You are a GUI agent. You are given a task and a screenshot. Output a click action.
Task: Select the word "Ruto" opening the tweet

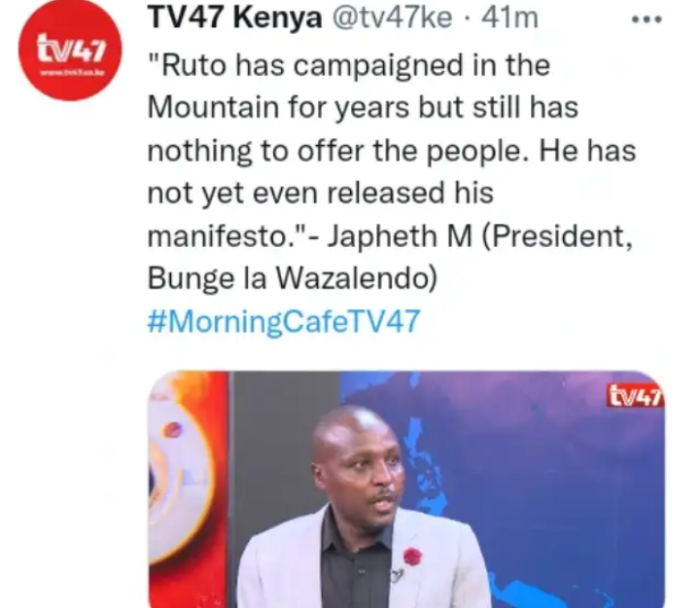click(193, 65)
